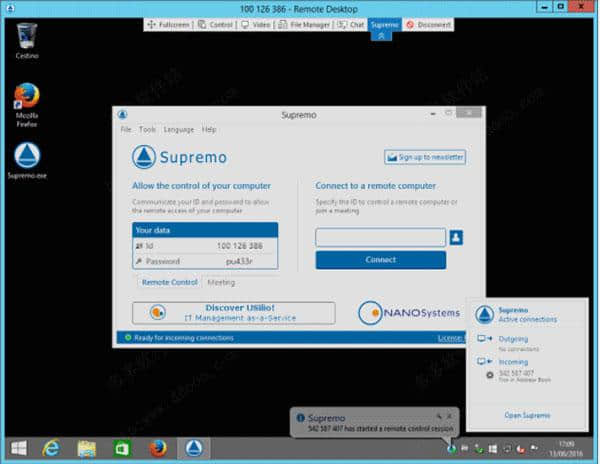The width and height of the screenshot is (600, 464).
Task: Switch to the Meeting tab
Action: pyautogui.click(x=221, y=283)
